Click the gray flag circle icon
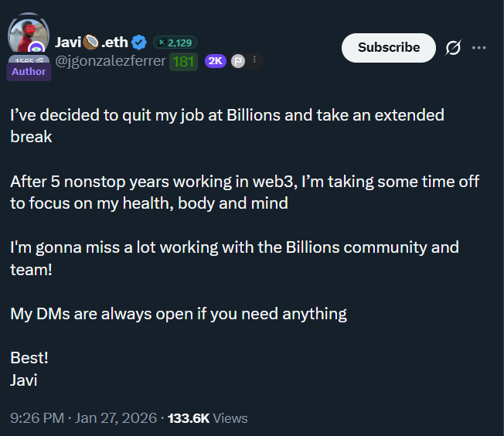The image size is (504, 436). tap(238, 61)
